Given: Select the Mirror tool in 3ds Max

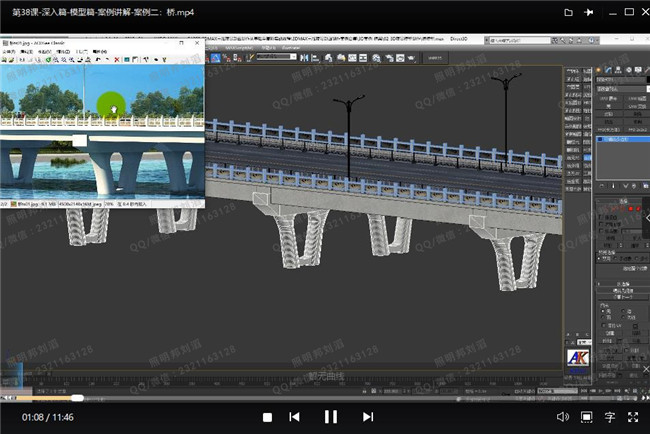Looking at the screenshot, I should 304,58.
